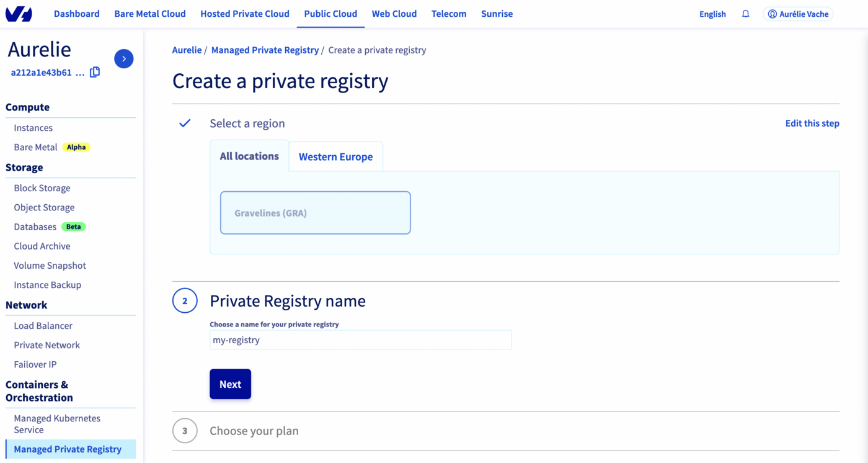This screenshot has height=463, width=868.
Task: Open Load Balancer under Network
Action: (44, 325)
